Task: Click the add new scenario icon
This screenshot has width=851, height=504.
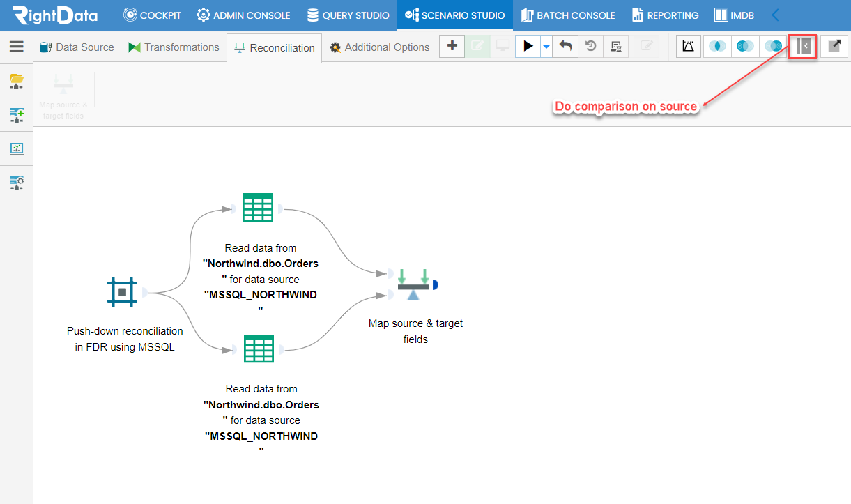Action: click(x=16, y=115)
